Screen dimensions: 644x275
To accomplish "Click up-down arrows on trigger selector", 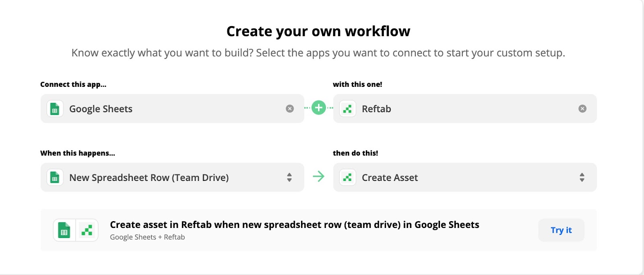I will click(x=289, y=177).
